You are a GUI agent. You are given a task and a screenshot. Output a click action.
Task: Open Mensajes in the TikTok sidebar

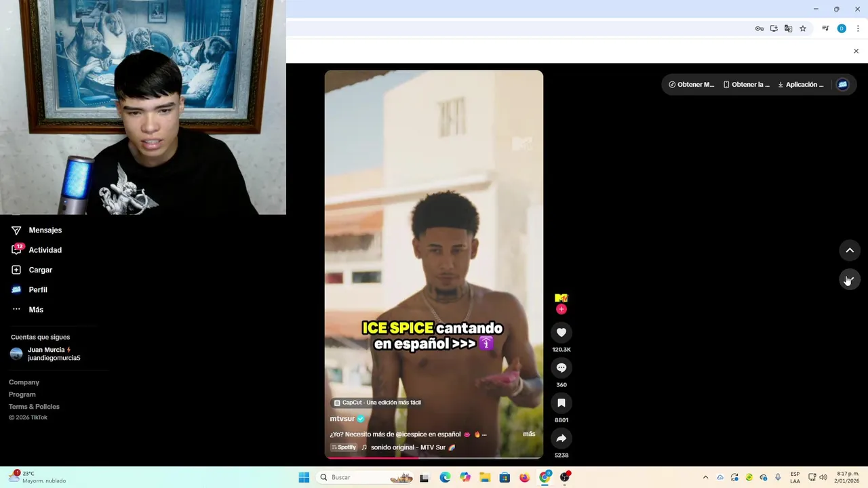point(37,230)
